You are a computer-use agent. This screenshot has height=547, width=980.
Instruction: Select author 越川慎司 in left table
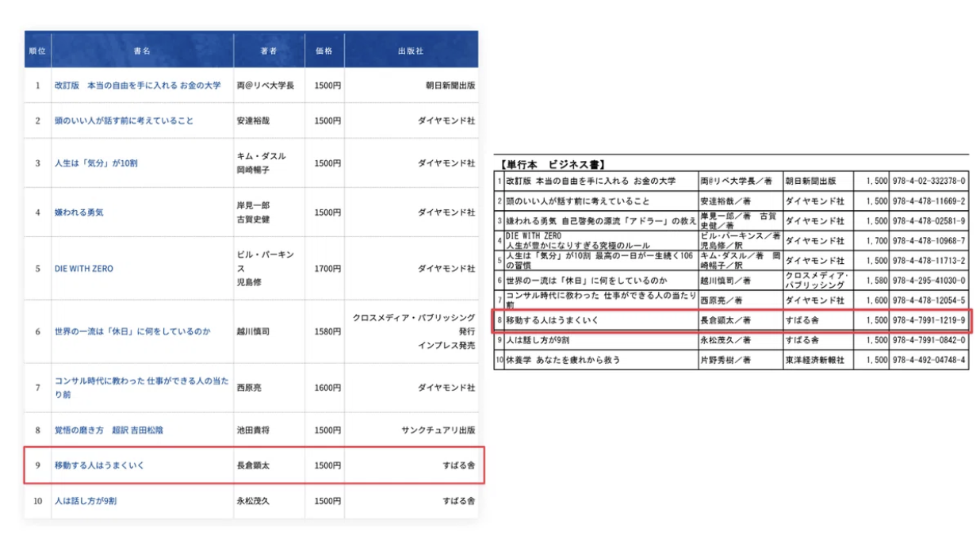coord(254,331)
